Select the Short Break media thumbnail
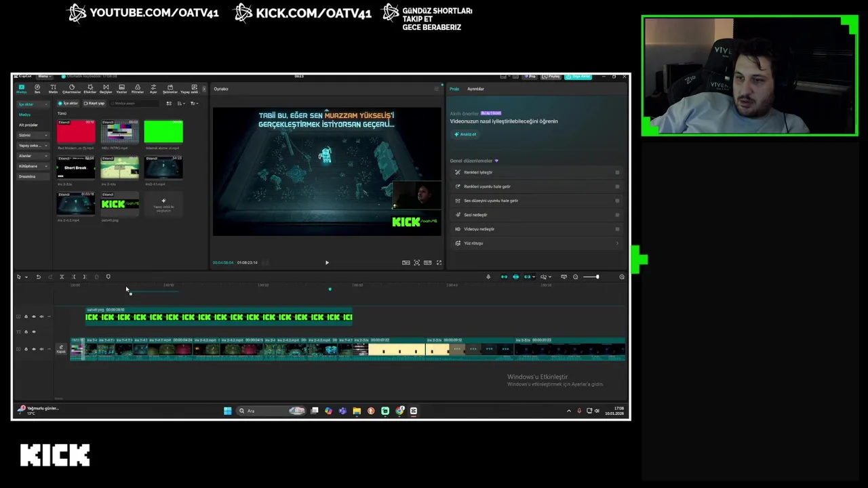 click(76, 167)
